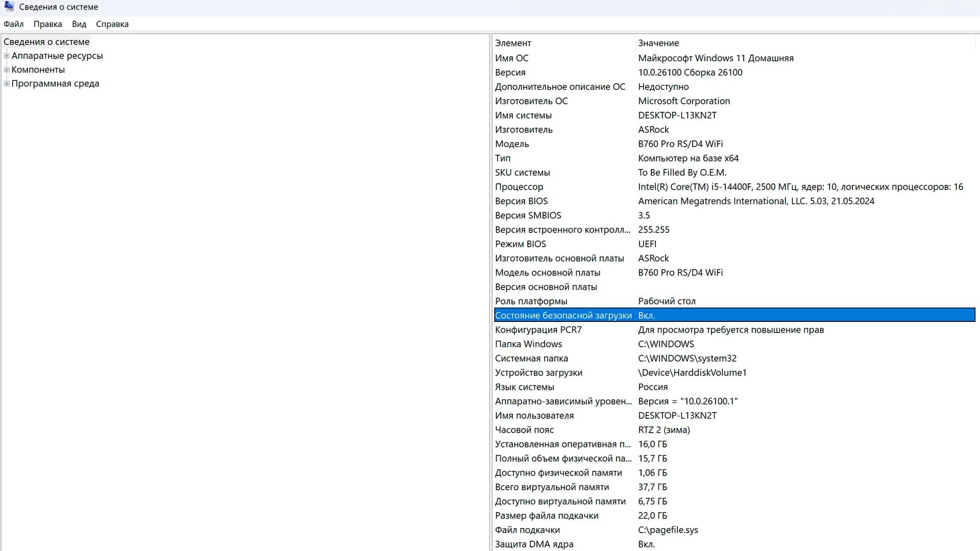Select the Защита DMA ядра row
This screenshot has width=980, height=551.
[x=561, y=544]
